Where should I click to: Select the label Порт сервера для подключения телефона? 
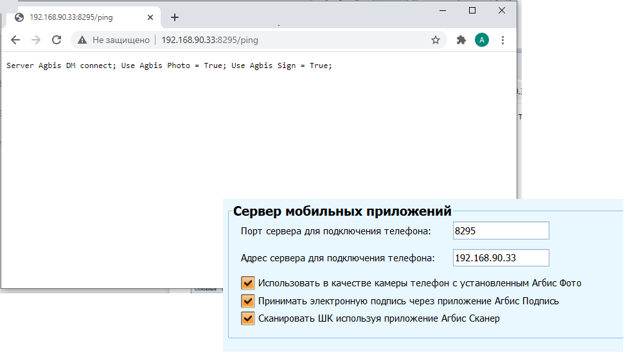click(x=336, y=231)
